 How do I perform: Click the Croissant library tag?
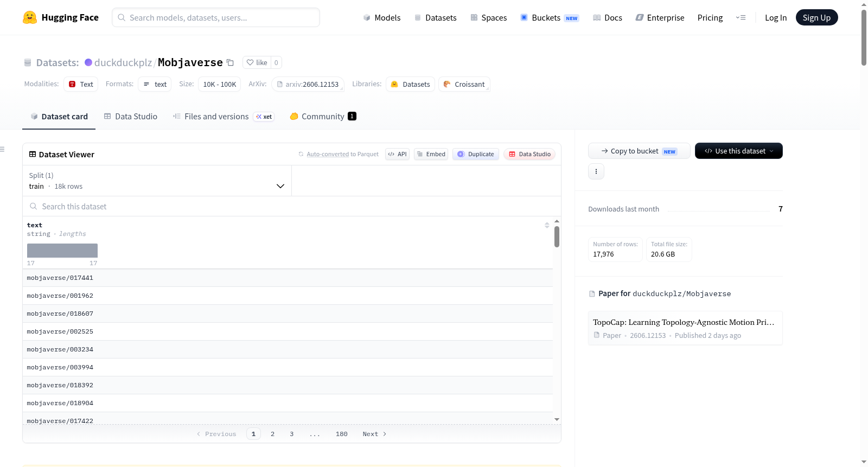click(x=464, y=84)
